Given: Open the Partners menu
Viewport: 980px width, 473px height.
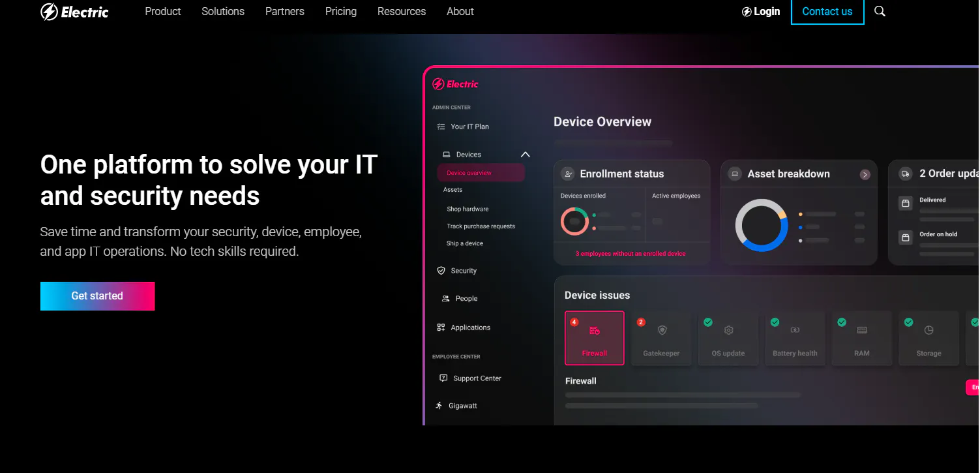Looking at the screenshot, I should coord(285,11).
